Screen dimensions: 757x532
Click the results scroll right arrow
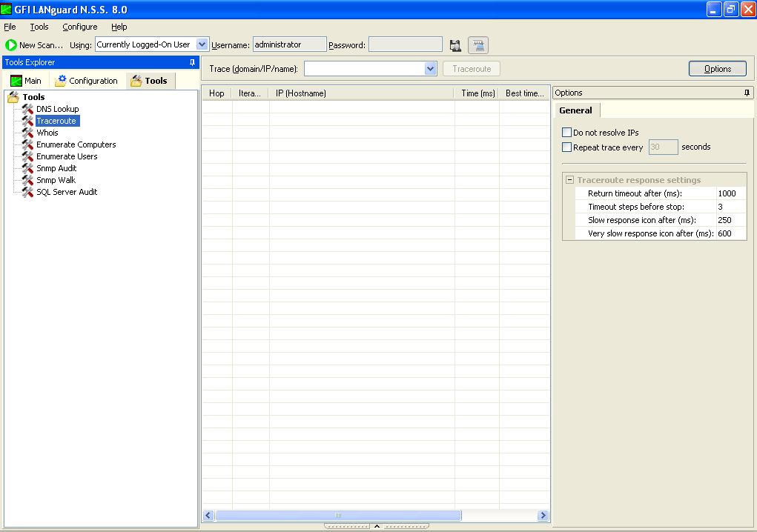pyautogui.click(x=543, y=516)
